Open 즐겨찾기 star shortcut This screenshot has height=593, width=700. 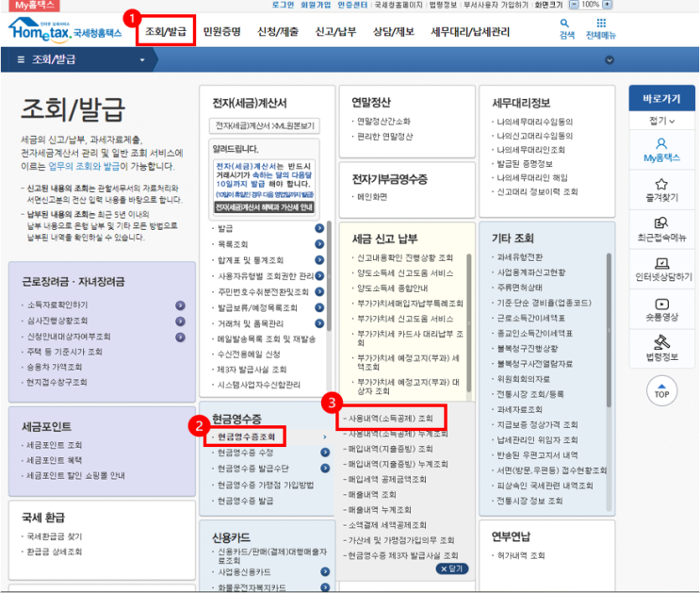(x=661, y=190)
